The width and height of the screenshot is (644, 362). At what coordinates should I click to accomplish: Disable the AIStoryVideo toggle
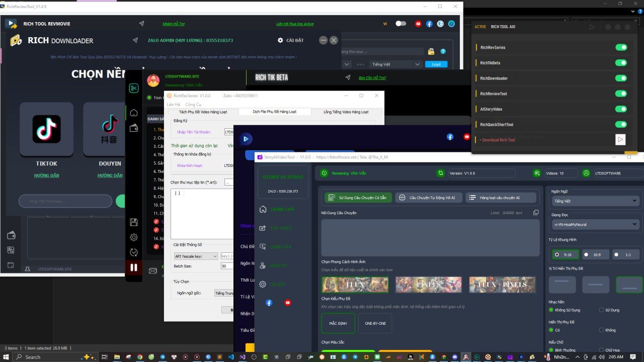pyautogui.click(x=621, y=109)
